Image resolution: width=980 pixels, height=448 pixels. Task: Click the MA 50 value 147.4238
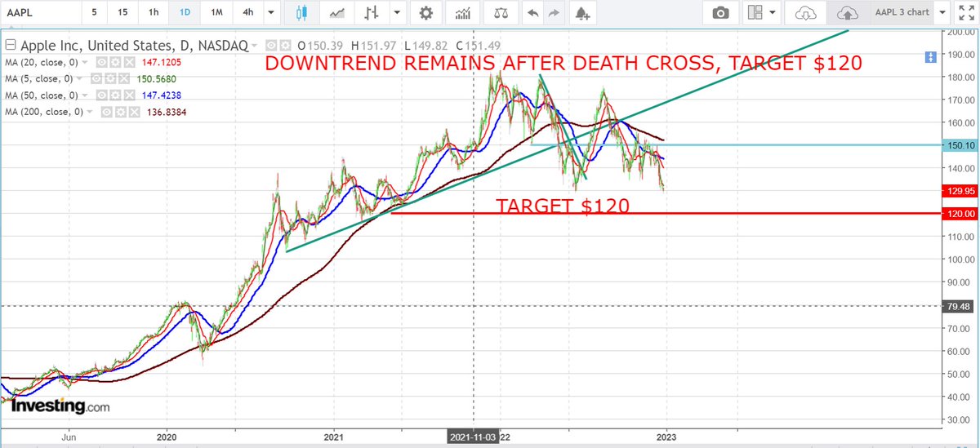coord(162,95)
